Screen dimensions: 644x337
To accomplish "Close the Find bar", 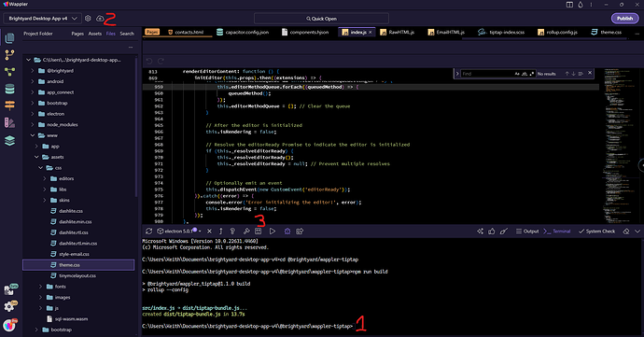I will (590, 73).
